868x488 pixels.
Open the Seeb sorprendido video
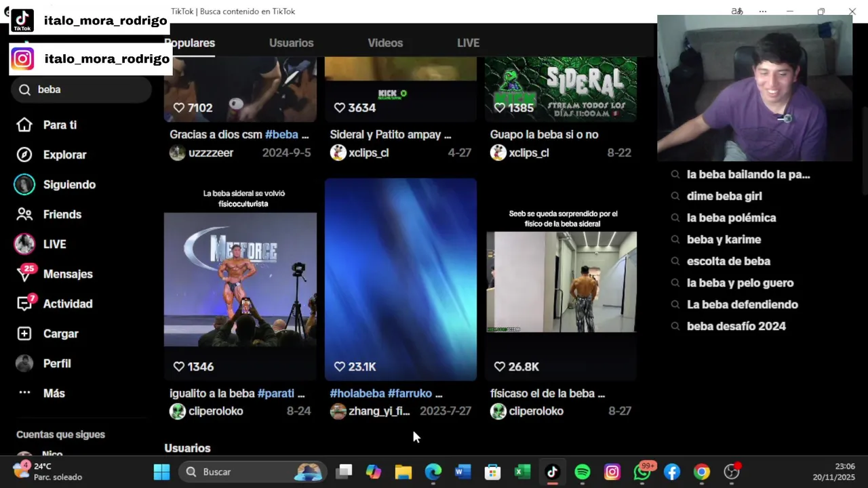[561, 279]
